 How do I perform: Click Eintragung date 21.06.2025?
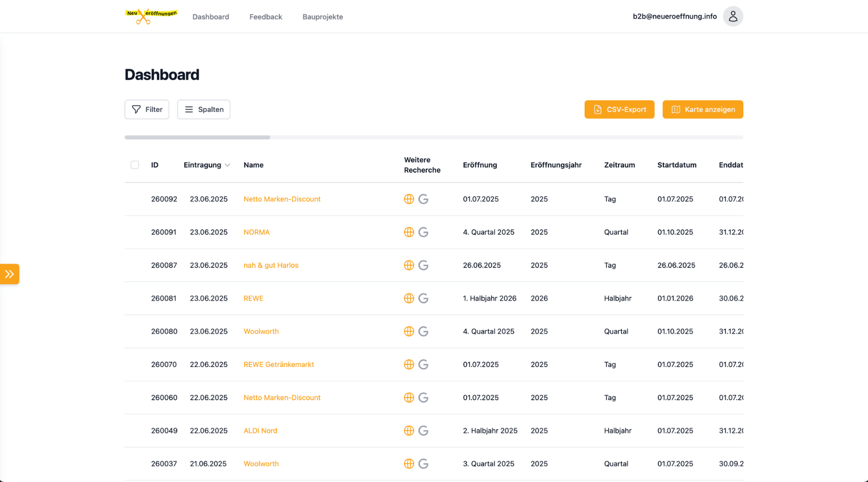click(x=208, y=464)
